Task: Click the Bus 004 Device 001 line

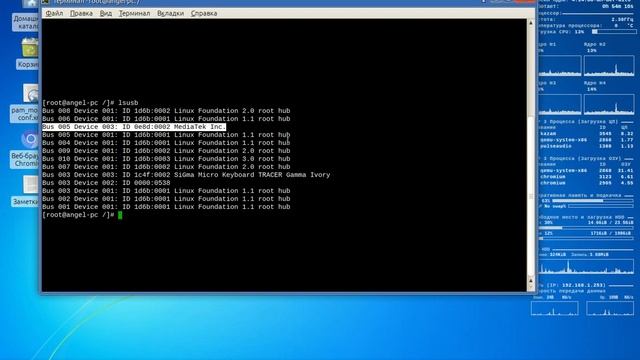Action: tap(166, 143)
